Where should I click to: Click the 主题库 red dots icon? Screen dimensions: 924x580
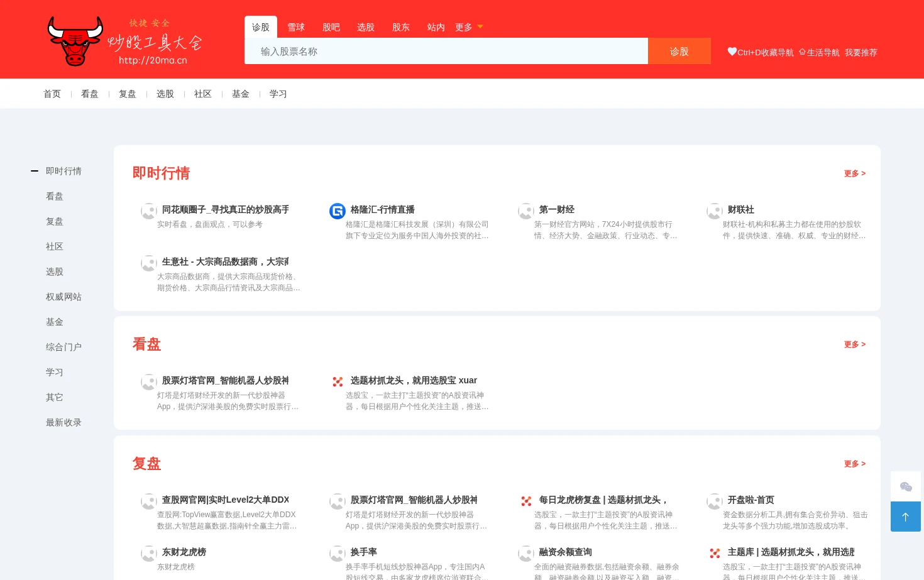tap(715, 554)
